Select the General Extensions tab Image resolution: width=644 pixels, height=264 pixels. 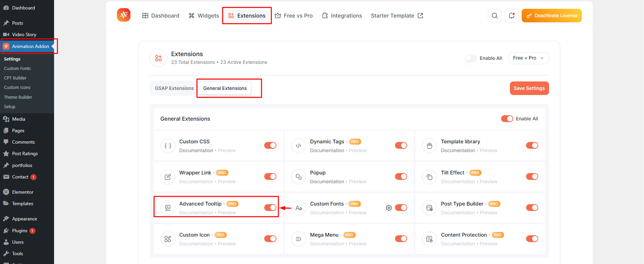coord(225,88)
